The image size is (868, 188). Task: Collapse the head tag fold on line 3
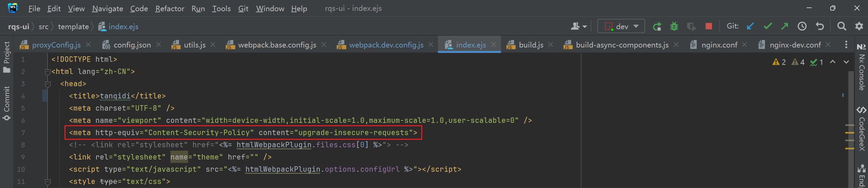(48, 84)
